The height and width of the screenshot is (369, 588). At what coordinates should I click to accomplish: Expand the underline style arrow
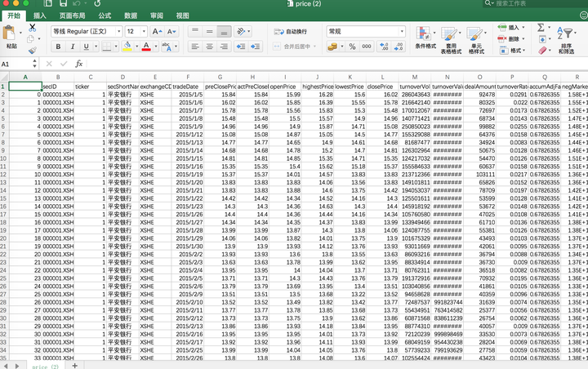96,47
